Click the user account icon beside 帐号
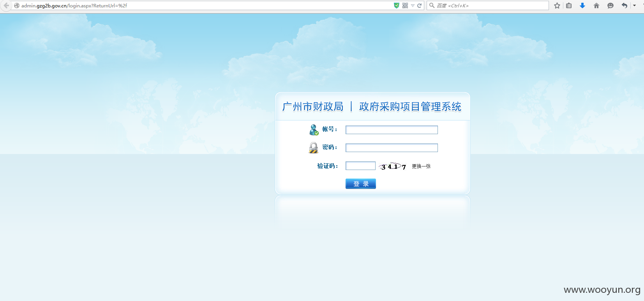Viewport: 644px width, 301px height. coord(314,130)
